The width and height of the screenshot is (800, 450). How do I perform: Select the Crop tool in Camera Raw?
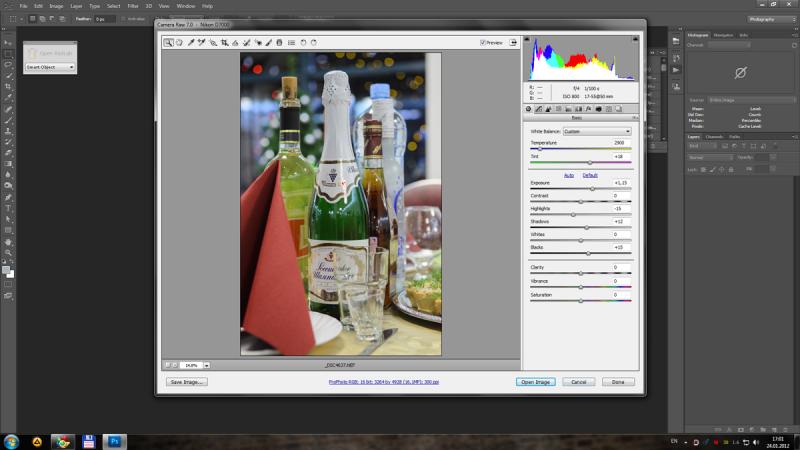tap(224, 43)
